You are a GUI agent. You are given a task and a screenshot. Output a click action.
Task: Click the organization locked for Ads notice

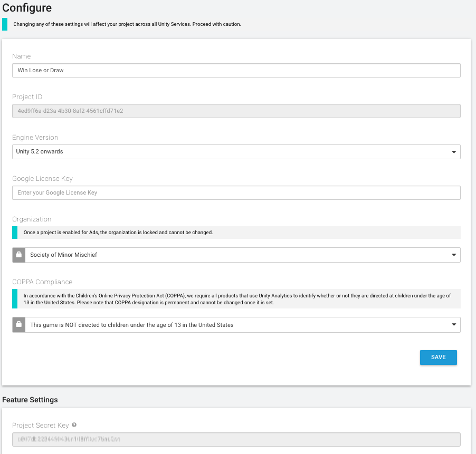[x=118, y=232]
